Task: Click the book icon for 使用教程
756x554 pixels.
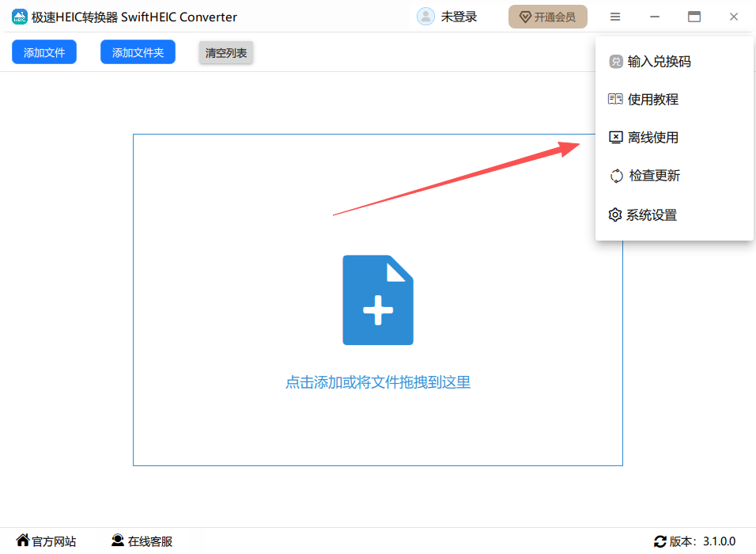Action: pyautogui.click(x=615, y=99)
